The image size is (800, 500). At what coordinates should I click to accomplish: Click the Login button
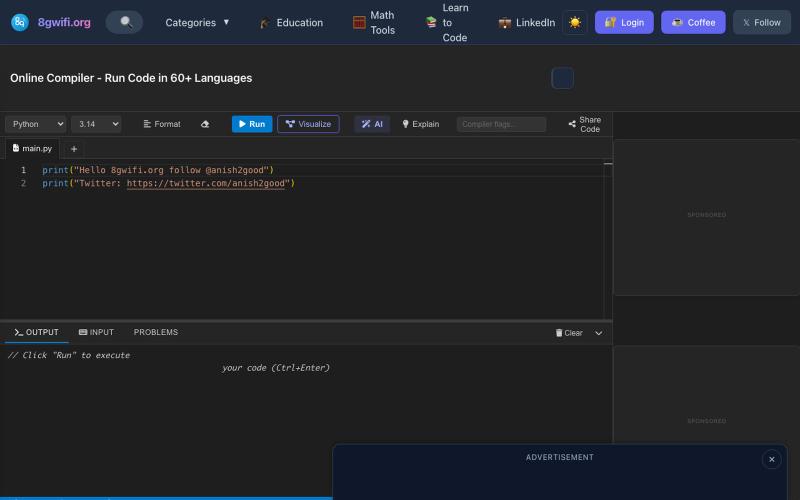624,22
